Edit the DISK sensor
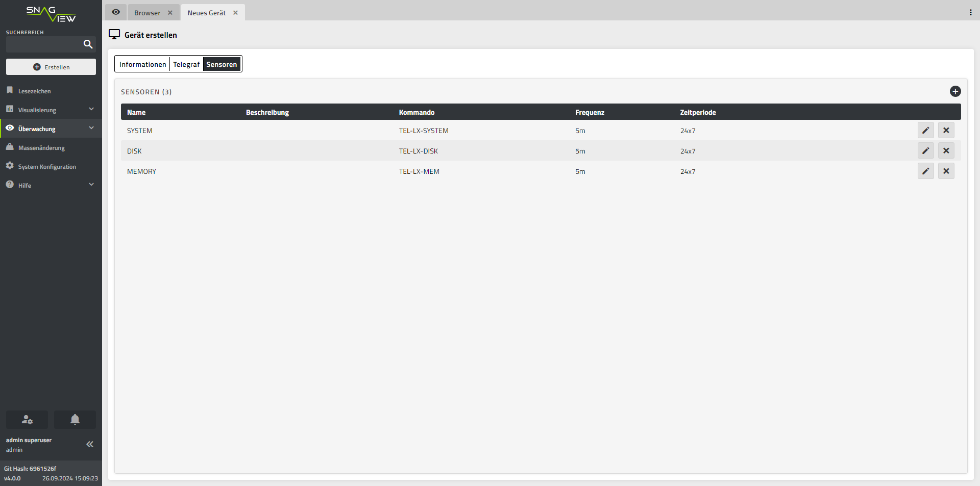 coord(925,150)
